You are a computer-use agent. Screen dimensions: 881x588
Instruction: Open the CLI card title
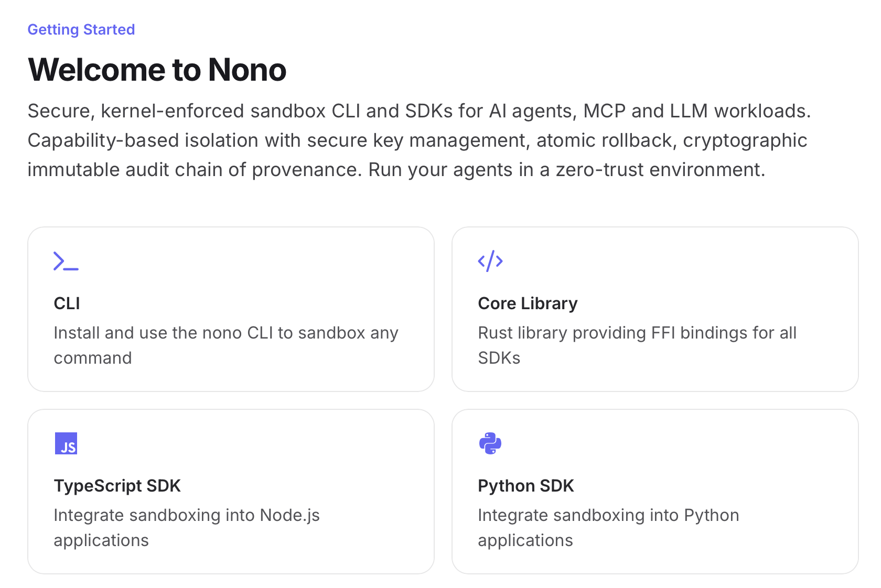coord(67,303)
